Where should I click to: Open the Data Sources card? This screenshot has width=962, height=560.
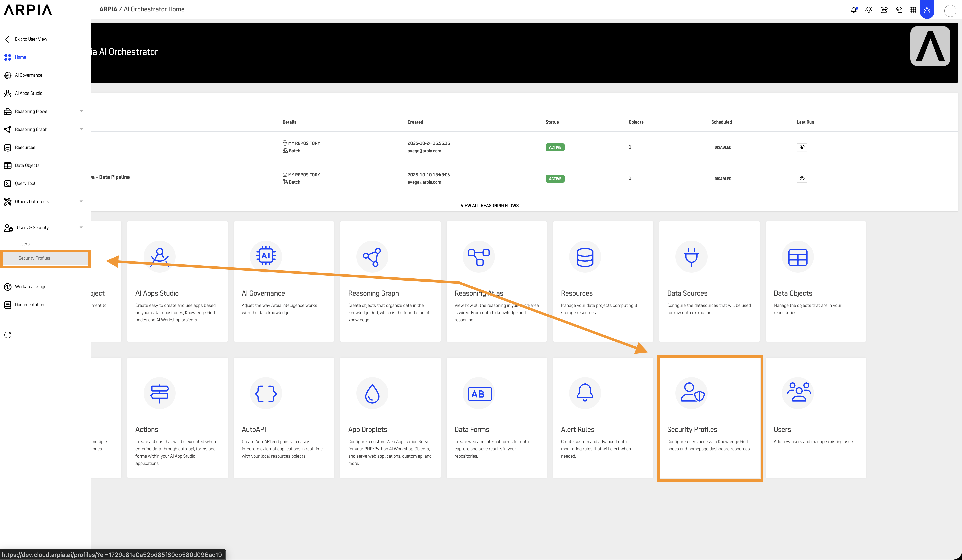[709, 282]
